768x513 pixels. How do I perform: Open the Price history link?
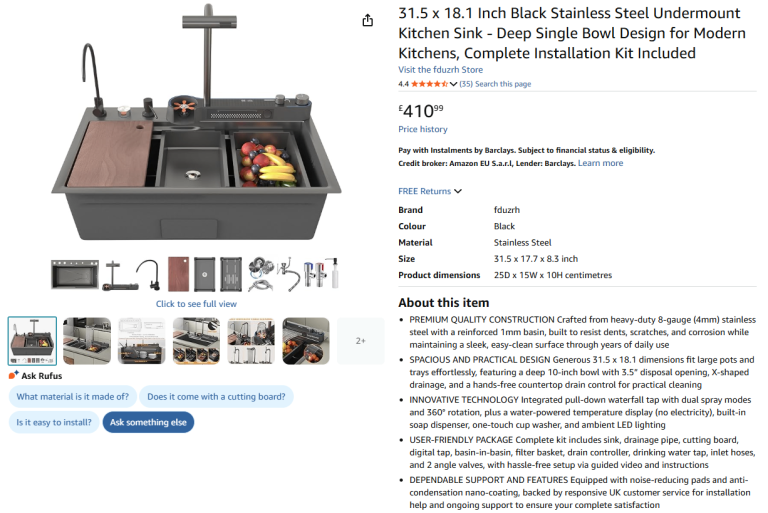click(x=422, y=129)
